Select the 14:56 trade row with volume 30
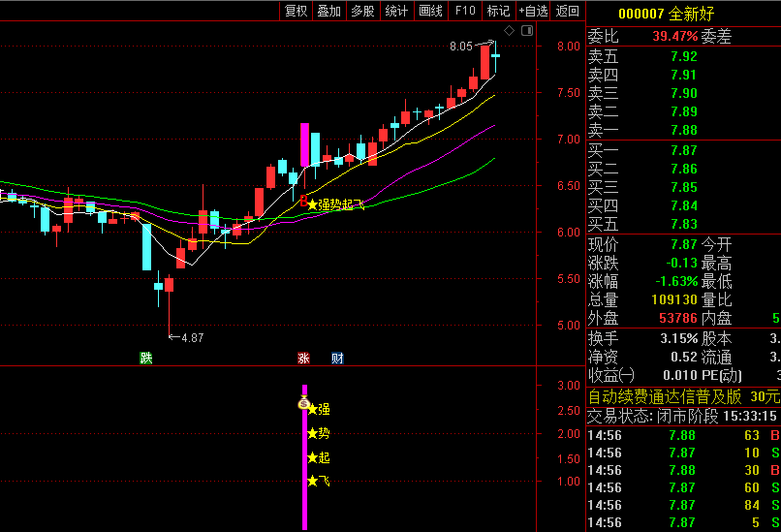 click(x=683, y=470)
